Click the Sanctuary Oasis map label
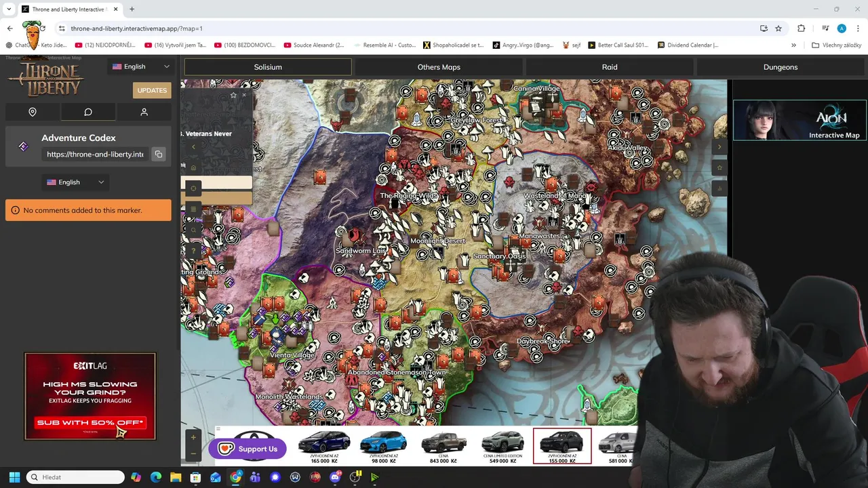Image resolution: width=868 pixels, height=488 pixels. pyautogui.click(x=500, y=256)
